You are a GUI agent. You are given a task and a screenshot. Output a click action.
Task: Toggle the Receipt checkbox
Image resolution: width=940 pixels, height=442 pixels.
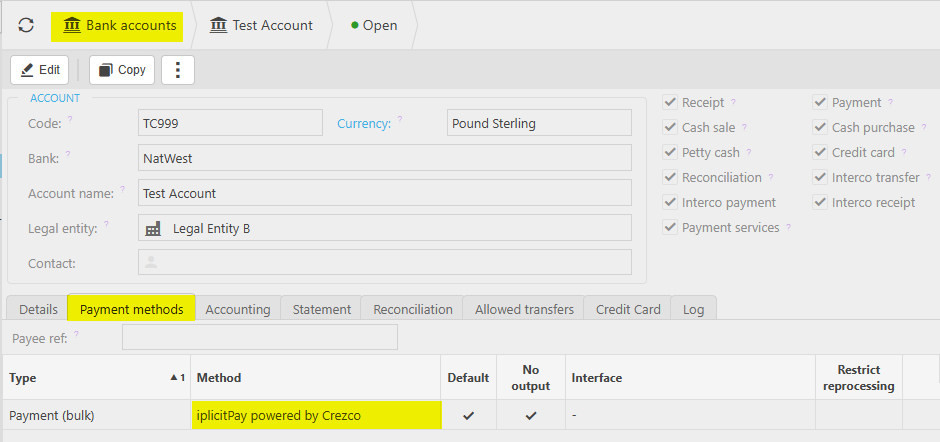[x=670, y=103]
